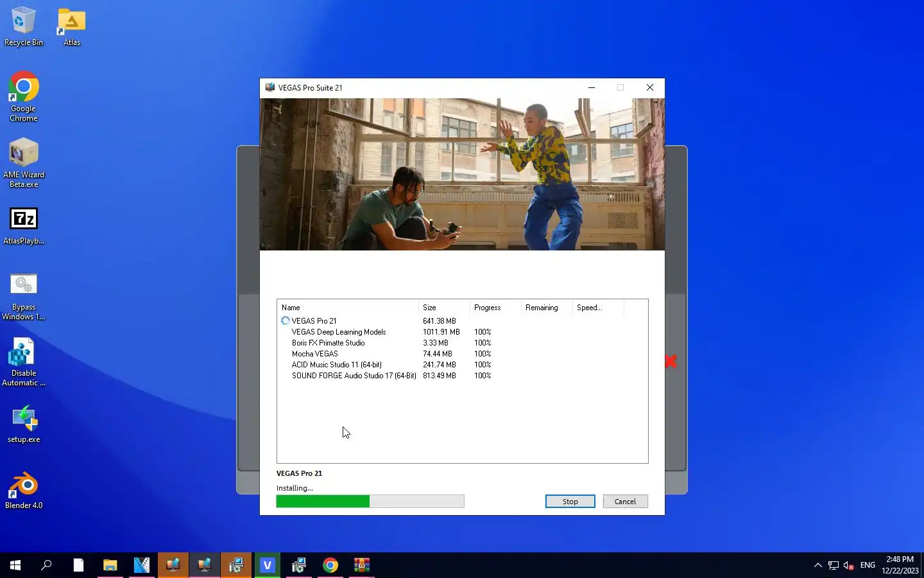The height and width of the screenshot is (578, 924).
Task: Stop the VEGAS Pro installation
Action: click(x=570, y=502)
